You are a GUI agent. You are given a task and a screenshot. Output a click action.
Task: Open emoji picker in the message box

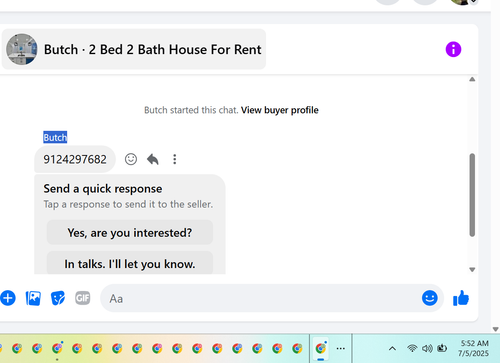(x=430, y=298)
